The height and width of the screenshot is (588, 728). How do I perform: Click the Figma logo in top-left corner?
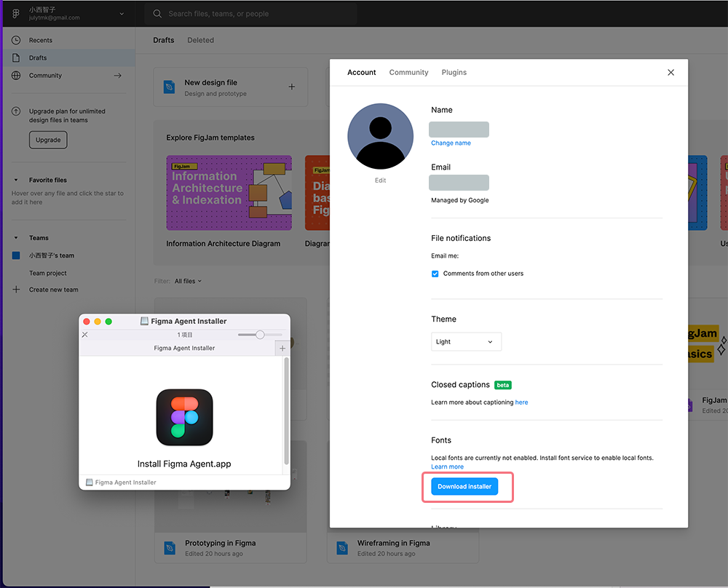(16, 13)
